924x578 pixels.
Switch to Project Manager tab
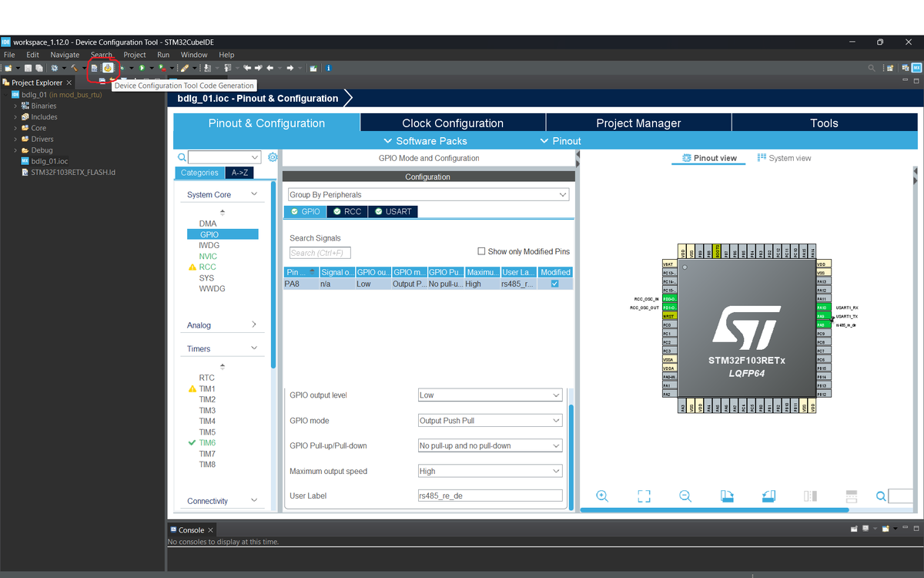click(638, 123)
